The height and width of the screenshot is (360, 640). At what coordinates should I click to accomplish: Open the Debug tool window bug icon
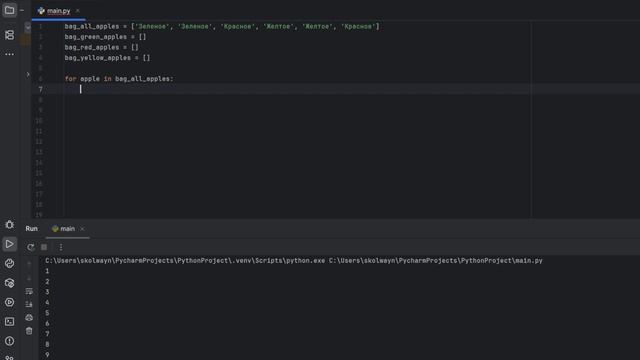[x=9, y=225]
